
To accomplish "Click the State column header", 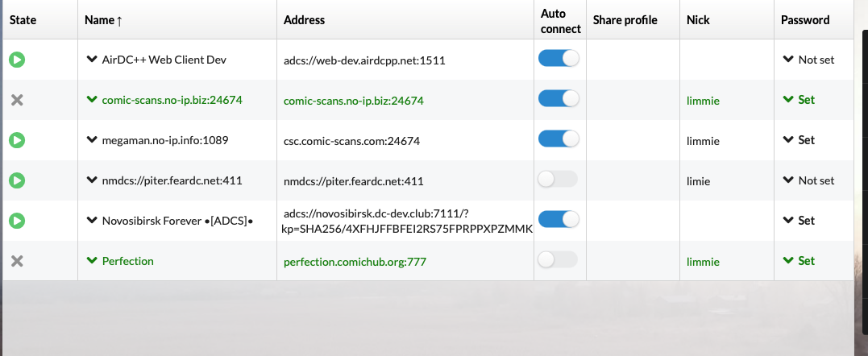I will click(x=23, y=20).
